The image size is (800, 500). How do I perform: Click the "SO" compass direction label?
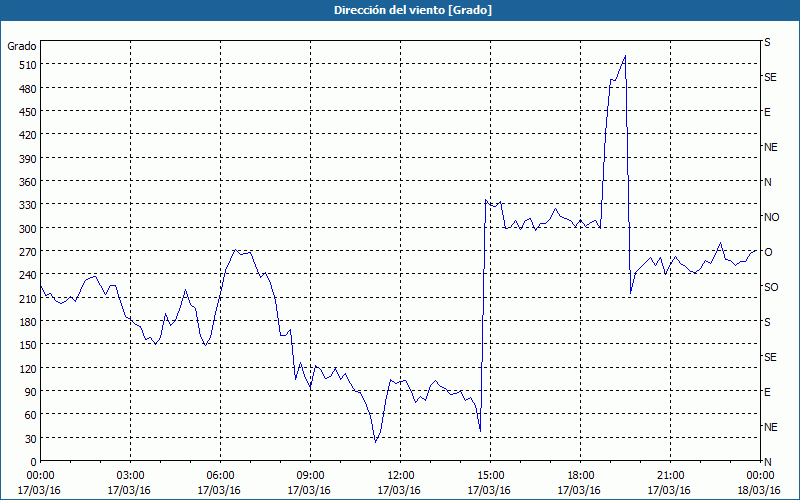point(771,287)
